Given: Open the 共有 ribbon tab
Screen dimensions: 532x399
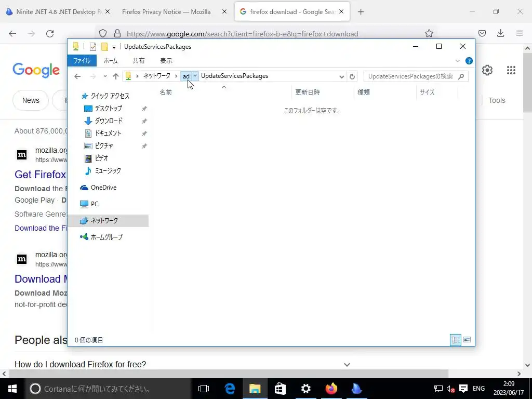Looking at the screenshot, I should [x=138, y=61].
